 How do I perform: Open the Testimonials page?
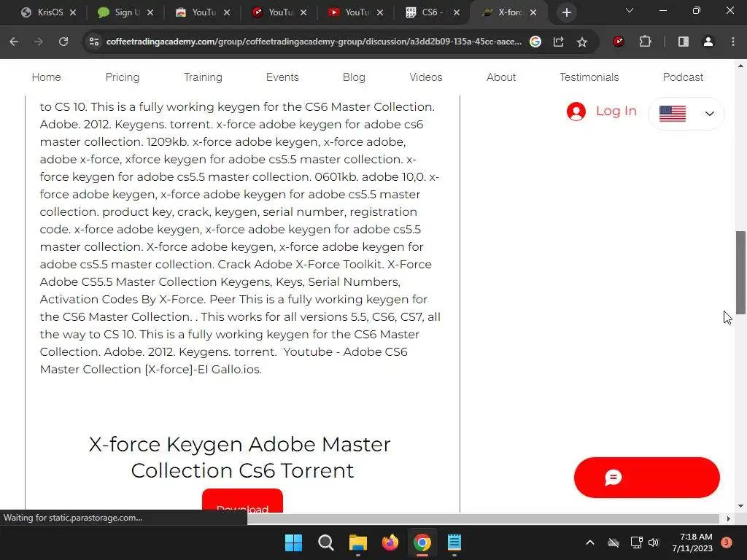point(589,77)
